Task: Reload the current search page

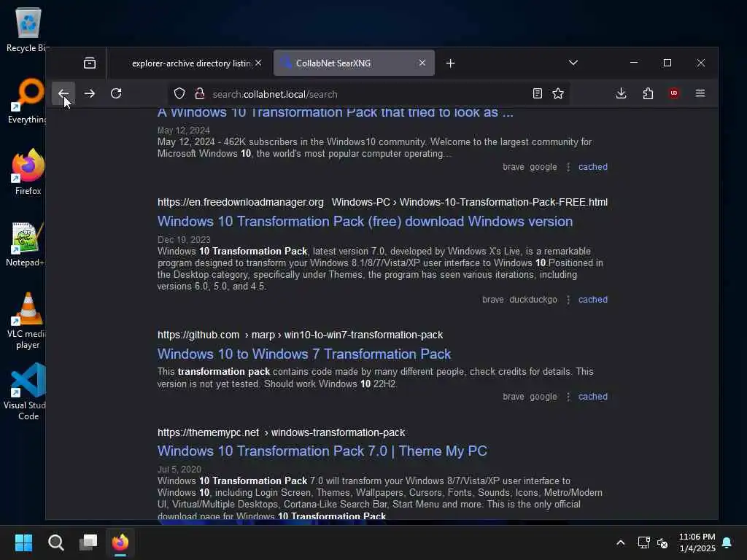Action: (116, 93)
